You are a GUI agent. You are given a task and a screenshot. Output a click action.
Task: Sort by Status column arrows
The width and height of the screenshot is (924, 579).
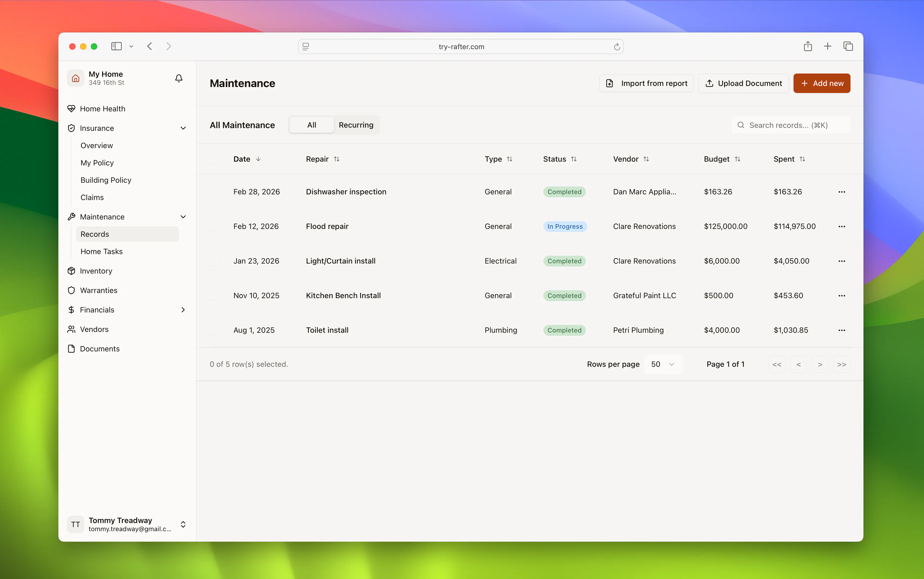tap(574, 159)
